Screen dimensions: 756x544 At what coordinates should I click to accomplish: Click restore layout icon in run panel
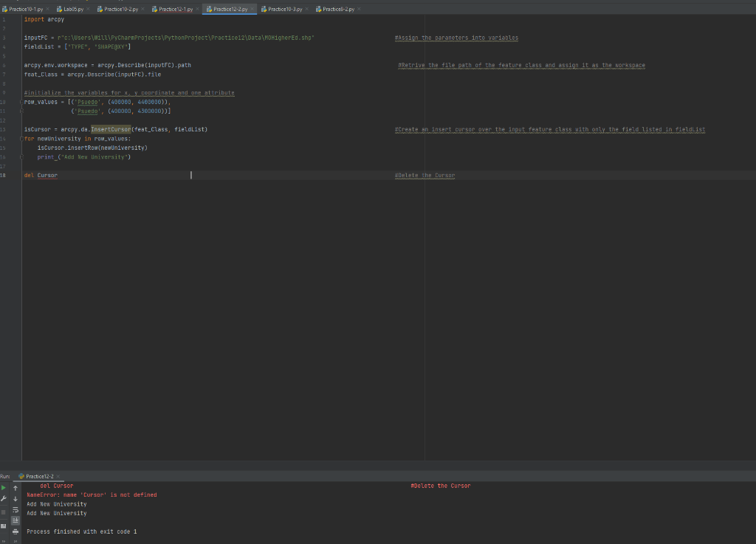tap(4, 526)
